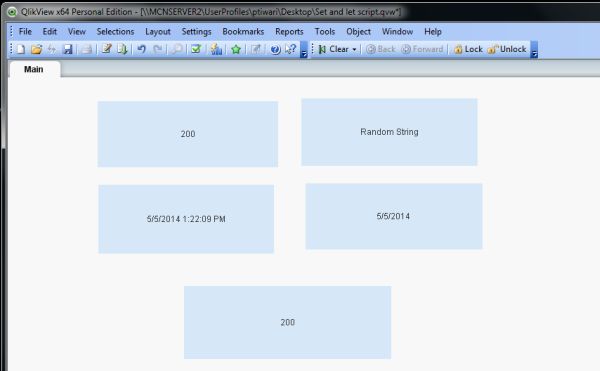Open the File menu

[x=25, y=31]
